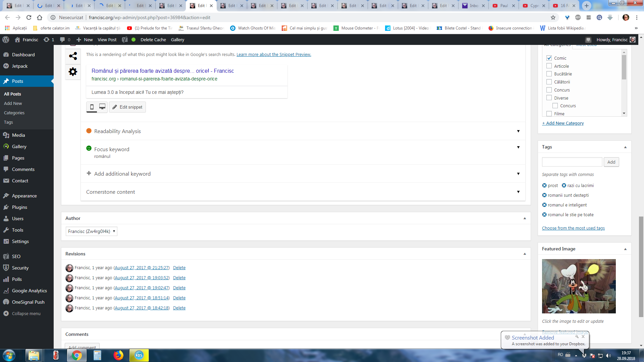
Task: Switch snippet preview to desktop view
Action: (x=102, y=107)
